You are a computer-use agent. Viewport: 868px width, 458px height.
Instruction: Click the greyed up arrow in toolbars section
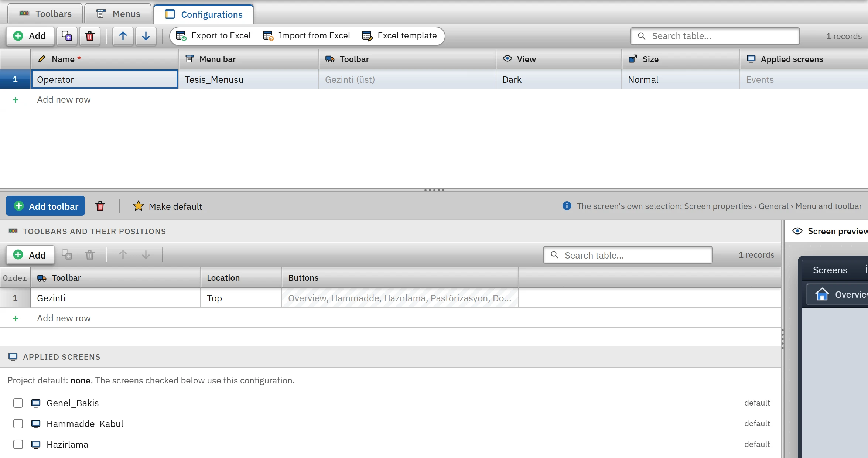tap(123, 255)
